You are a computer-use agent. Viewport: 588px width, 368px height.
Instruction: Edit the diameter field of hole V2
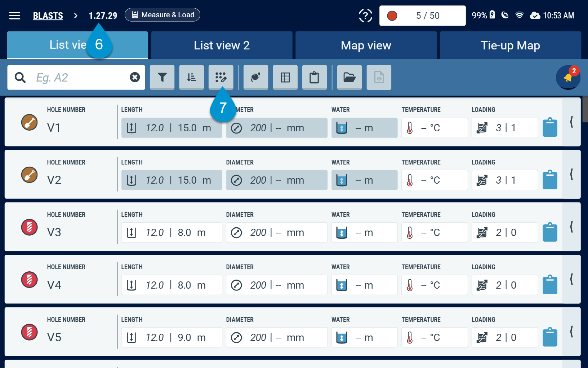[x=277, y=180]
